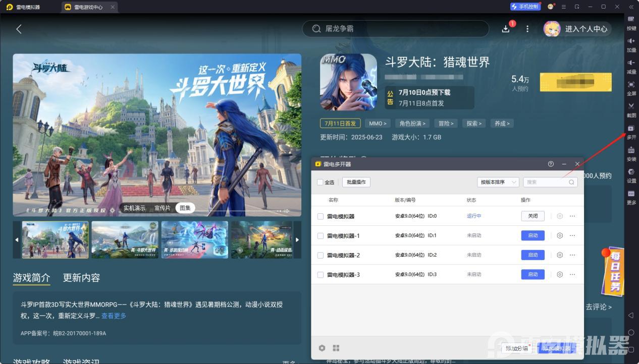Click the 查看更多 link in game intro
This screenshot has height=364, width=639.
pos(114,316)
